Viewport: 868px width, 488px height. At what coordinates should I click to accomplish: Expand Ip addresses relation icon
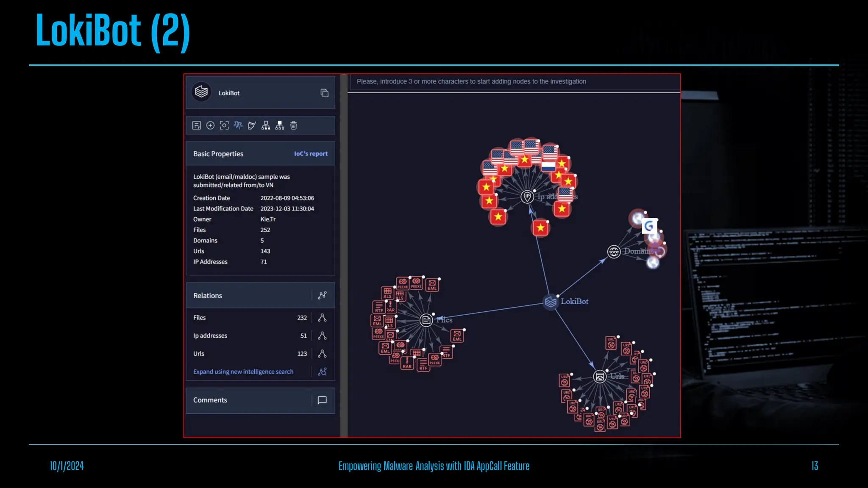tap(322, 335)
